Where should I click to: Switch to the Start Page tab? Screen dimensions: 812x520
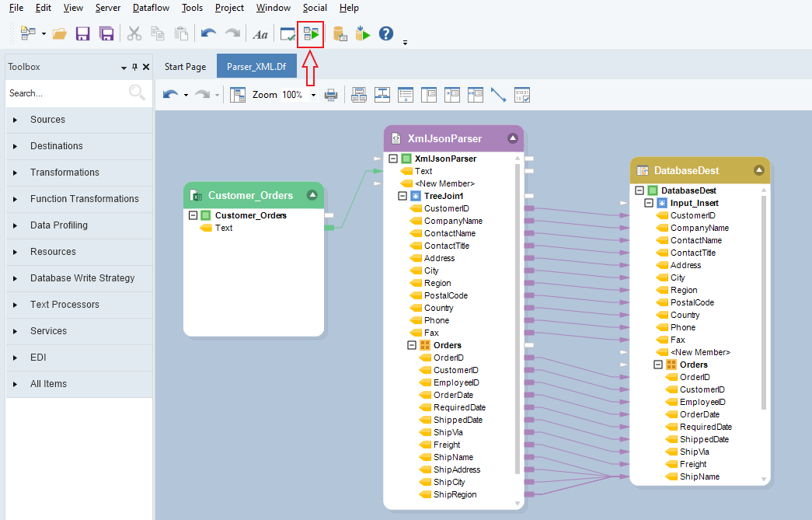point(185,67)
